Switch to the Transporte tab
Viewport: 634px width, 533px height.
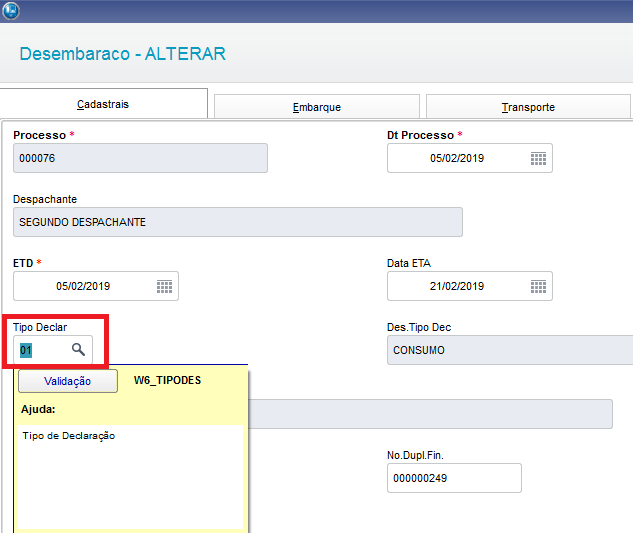coord(528,107)
